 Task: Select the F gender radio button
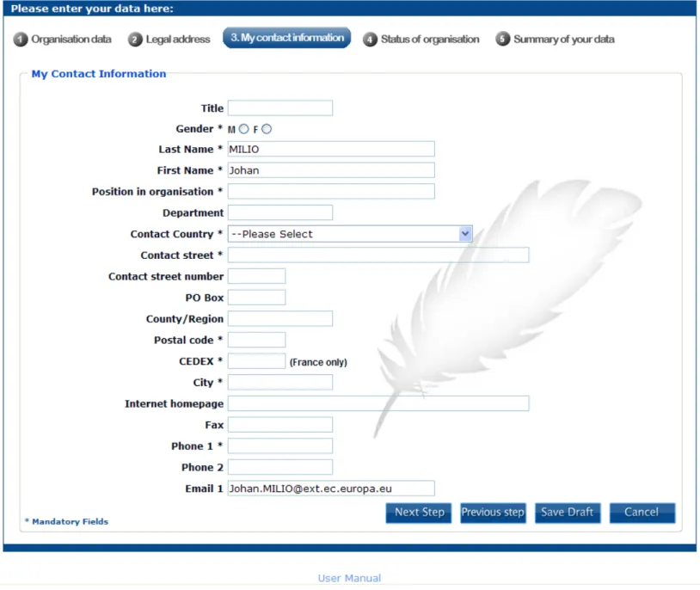(x=267, y=129)
